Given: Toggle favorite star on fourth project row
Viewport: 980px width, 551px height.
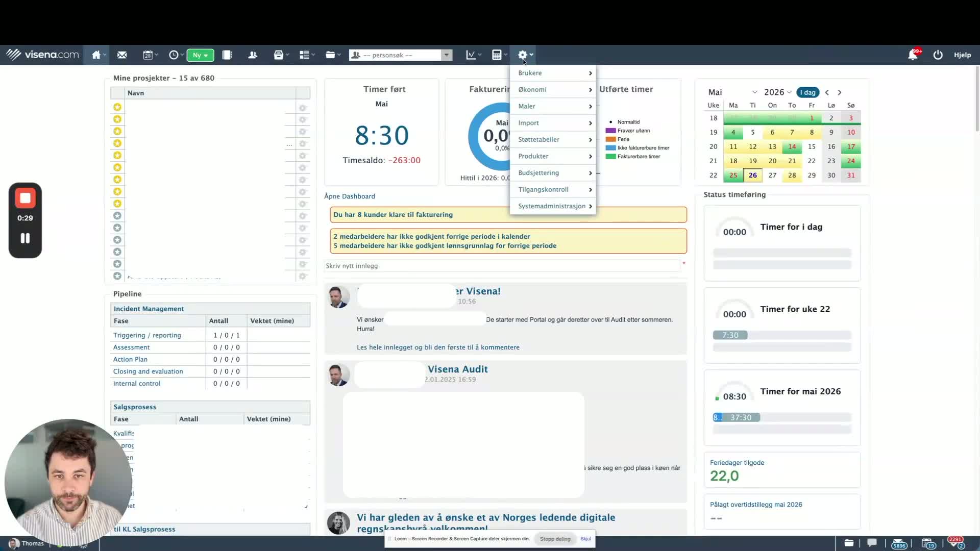Looking at the screenshot, I should [x=117, y=143].
